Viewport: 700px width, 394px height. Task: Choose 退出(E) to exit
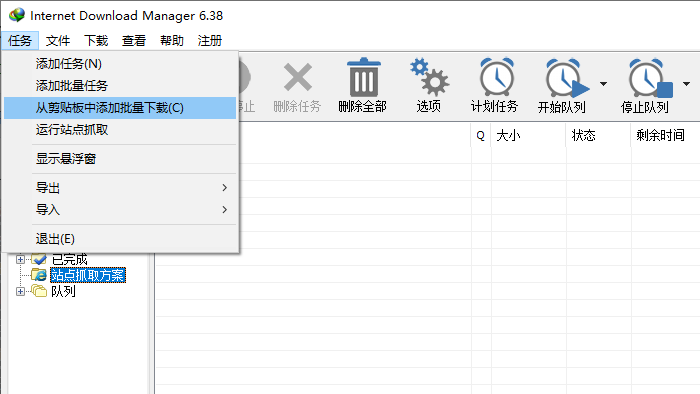(120, 239)
